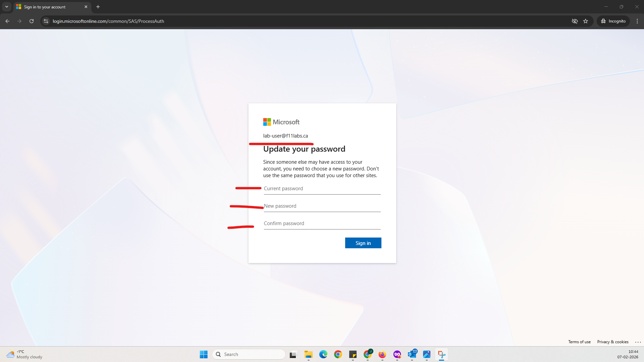Open Chrome with the J profile

368,354
